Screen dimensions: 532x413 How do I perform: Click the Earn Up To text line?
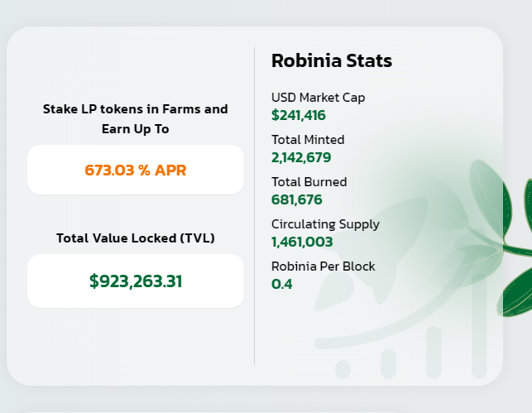coord(136,129)
